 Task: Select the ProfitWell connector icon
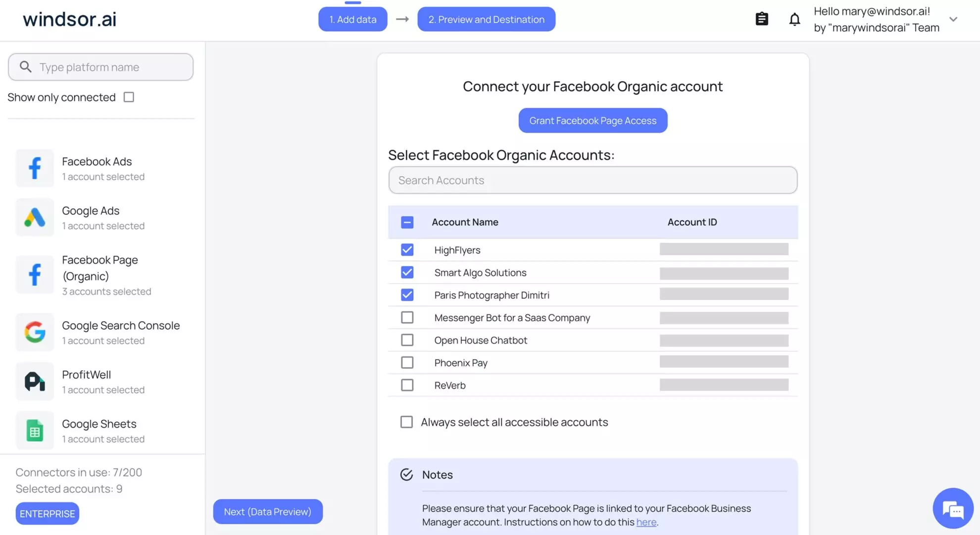[x=35, y=381]
